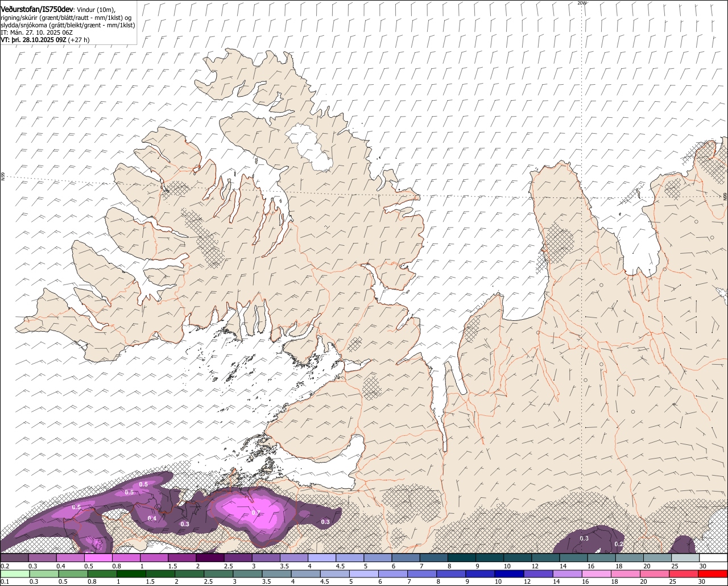The image size is (728, 586).
Task: Pick the dark teal 8–9 snow legend swatch
Action: click(x=462, y=558)
